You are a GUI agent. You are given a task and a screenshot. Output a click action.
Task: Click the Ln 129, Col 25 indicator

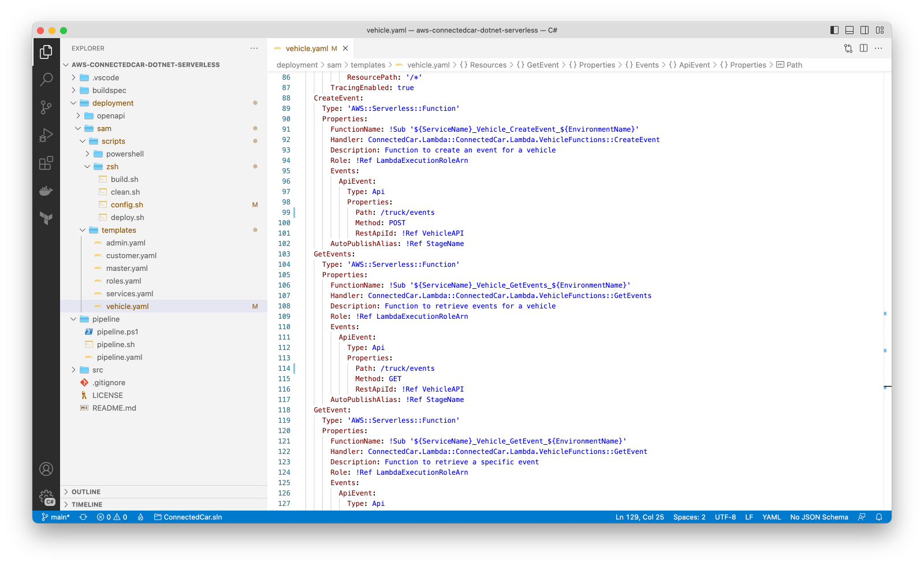pos(640,517)
